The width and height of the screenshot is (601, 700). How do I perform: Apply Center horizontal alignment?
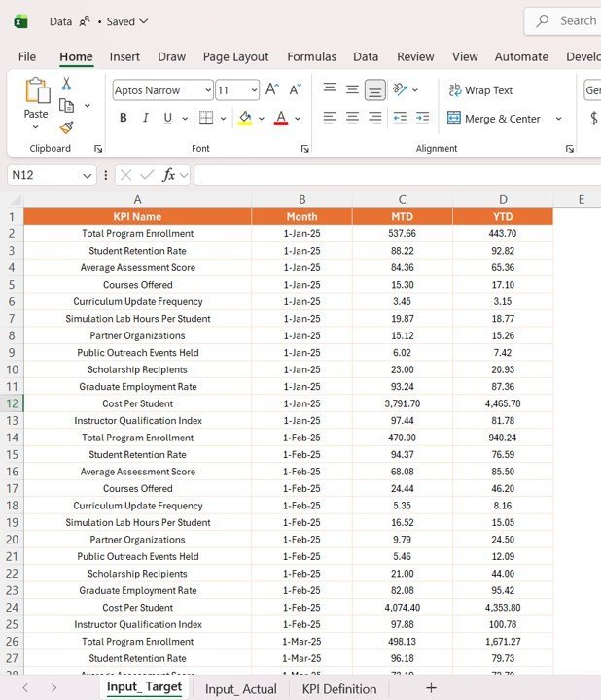(x=352, y=119)
